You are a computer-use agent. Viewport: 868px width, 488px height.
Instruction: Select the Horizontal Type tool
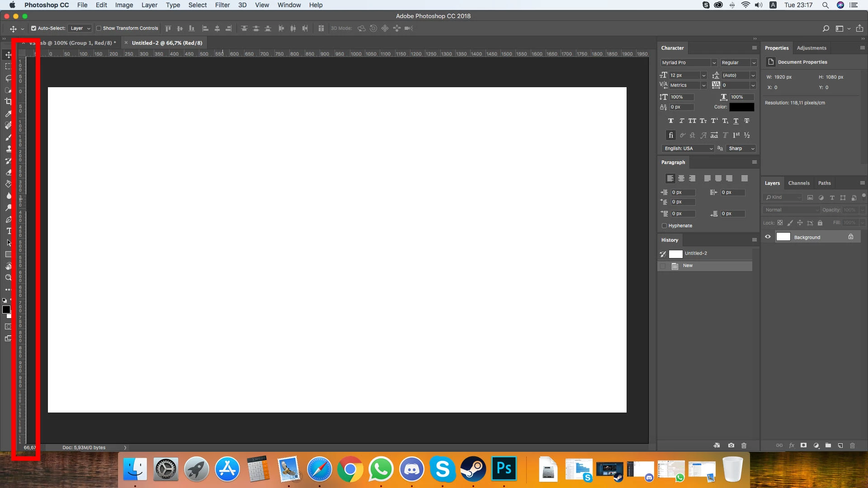pos(9,231)
